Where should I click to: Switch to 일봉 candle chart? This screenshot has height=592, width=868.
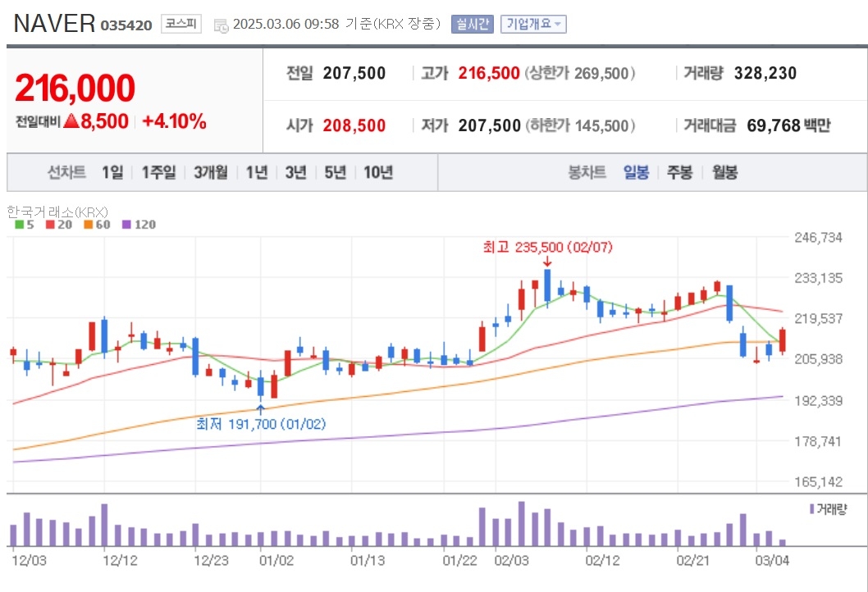(x=636, y=172)
